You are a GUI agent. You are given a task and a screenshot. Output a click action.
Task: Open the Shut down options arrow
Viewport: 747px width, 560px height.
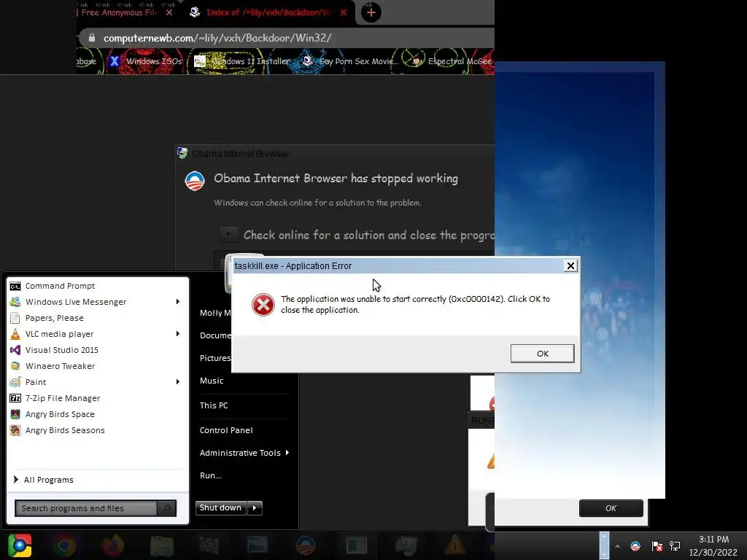pyautogui.click(x=255, y=507)
